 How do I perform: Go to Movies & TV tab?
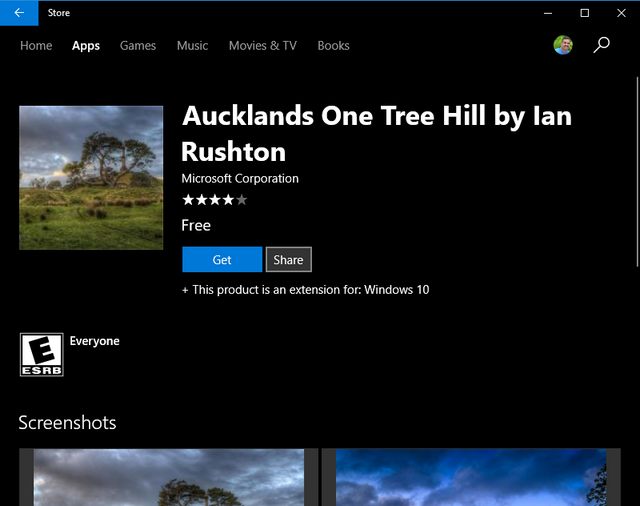[x=263, y=46]
